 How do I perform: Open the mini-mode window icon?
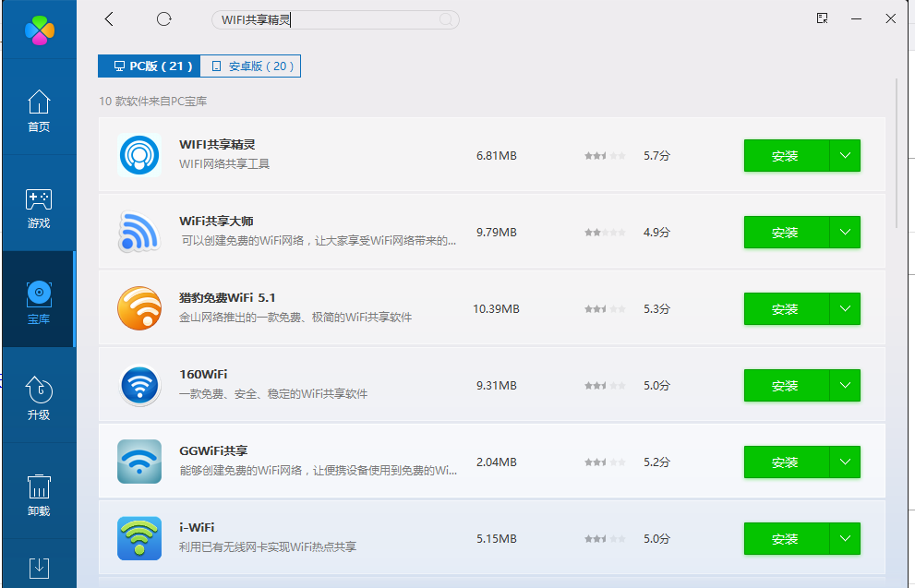[x=823, y=18]
